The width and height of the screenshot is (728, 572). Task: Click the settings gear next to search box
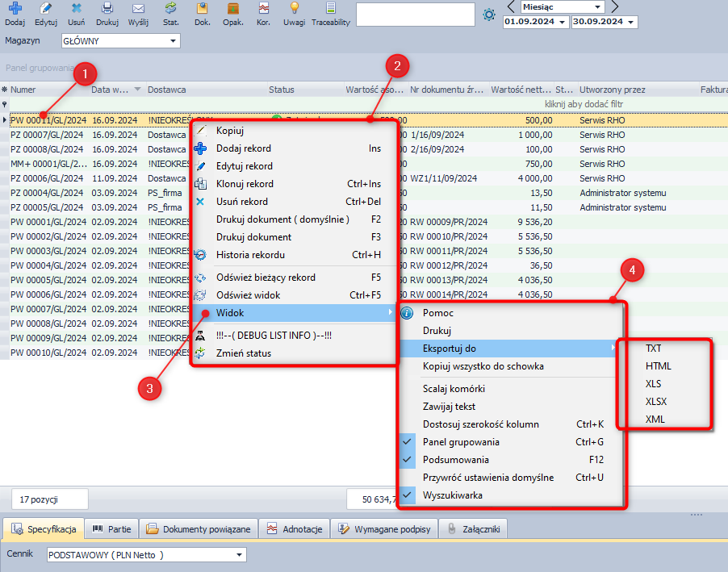(489, 15)
